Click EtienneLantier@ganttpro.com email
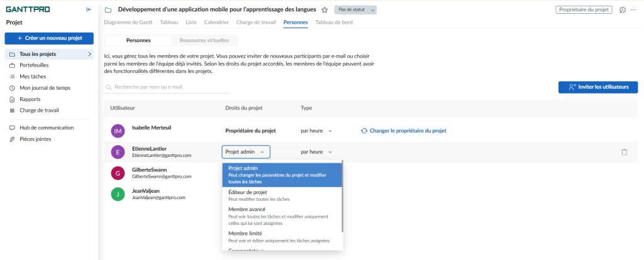 click(162, 156)
